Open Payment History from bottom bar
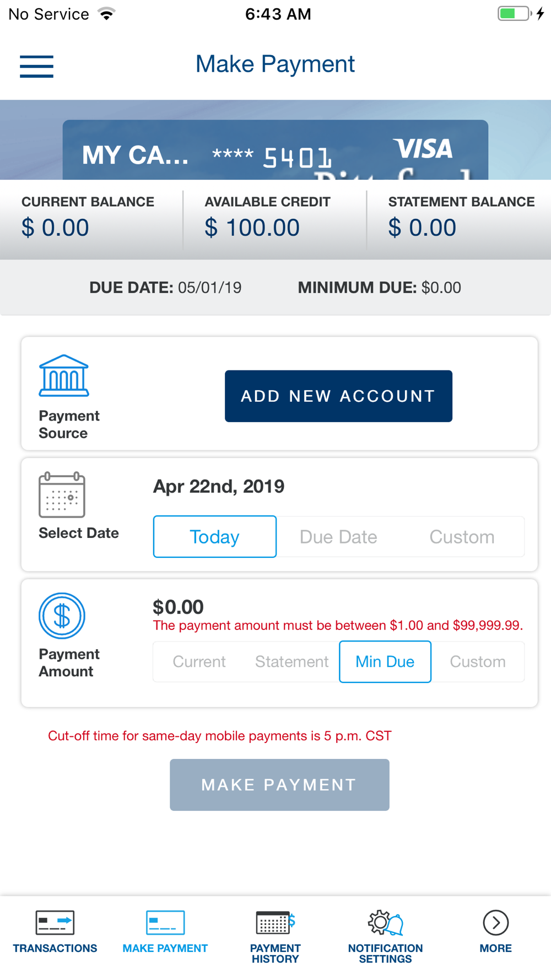Screen dimensions: 551x980 [x=275, y=935]
